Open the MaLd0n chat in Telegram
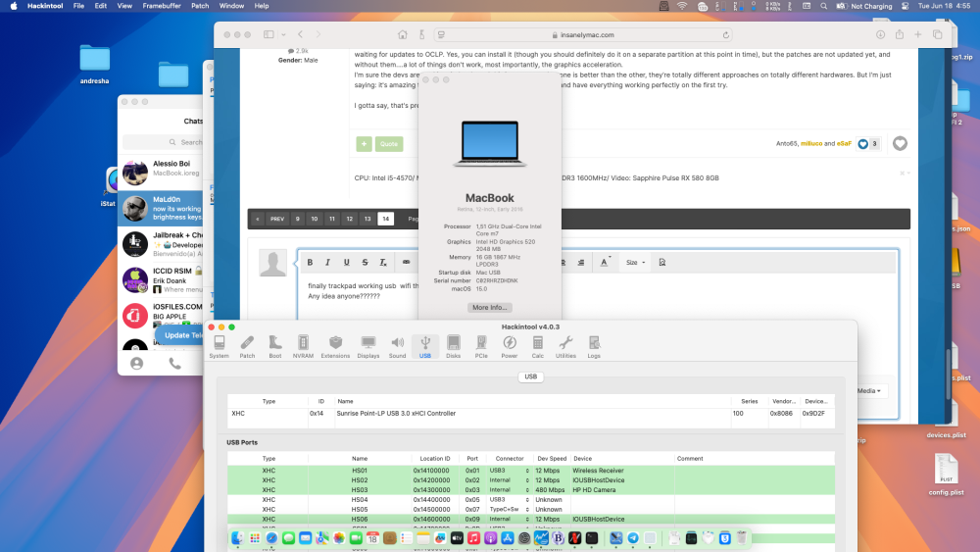The width and height of the screenshot is (980, 552). tap(161, 208)
